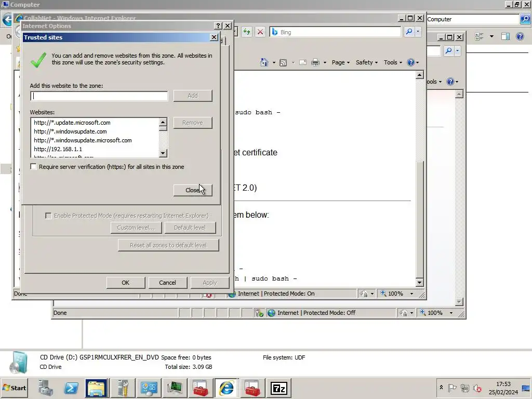Click the Computer window search field

[x=472, y=19]
